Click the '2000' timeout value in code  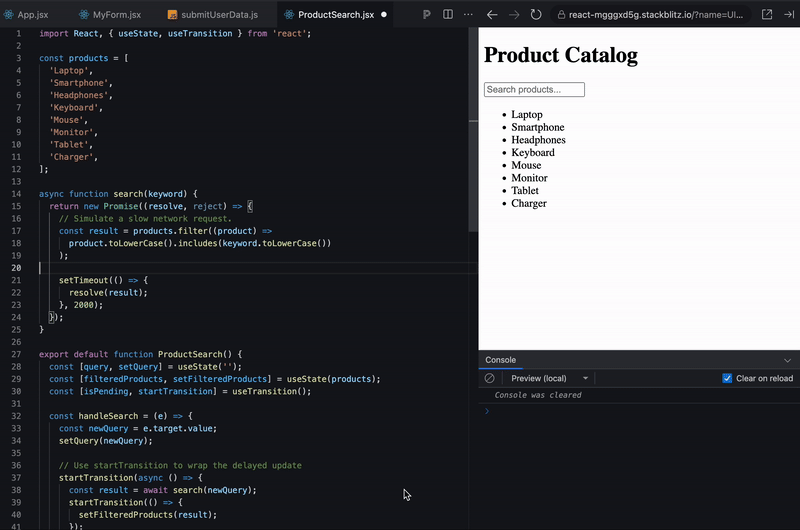84,305
